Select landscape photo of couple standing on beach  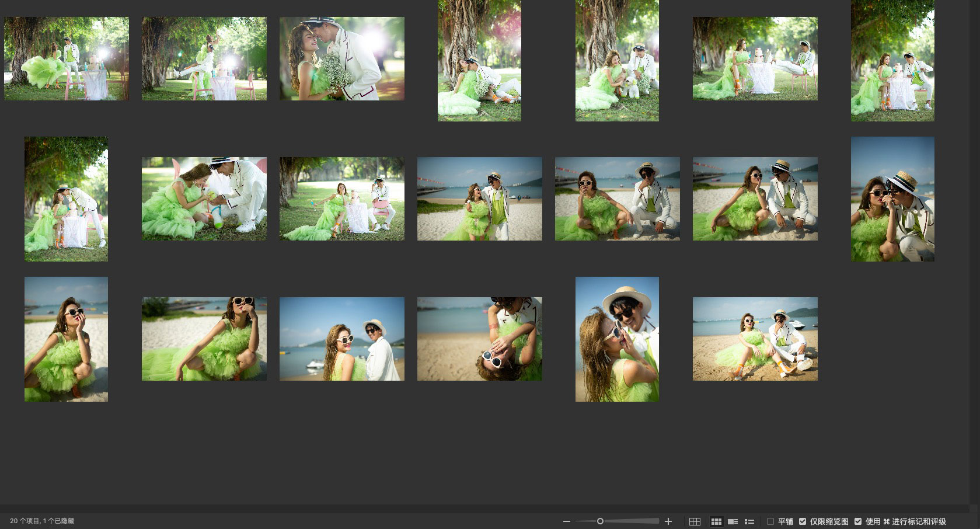point(479,199)
